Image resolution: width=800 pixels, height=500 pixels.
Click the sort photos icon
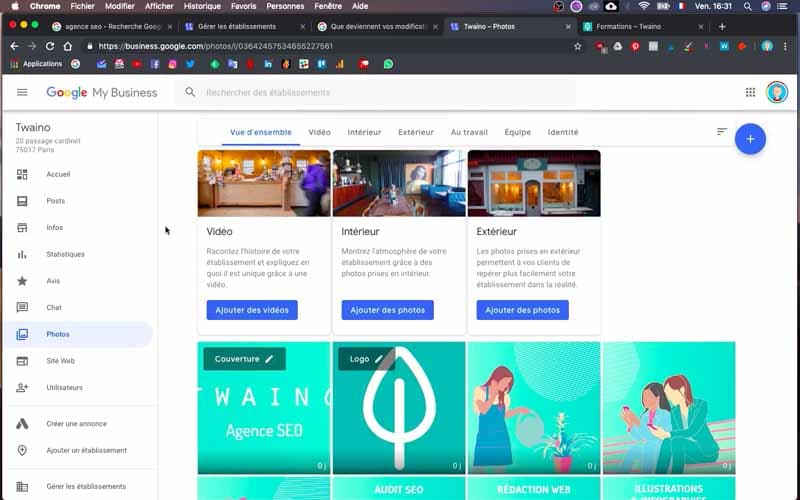click(x=721, y=132)
